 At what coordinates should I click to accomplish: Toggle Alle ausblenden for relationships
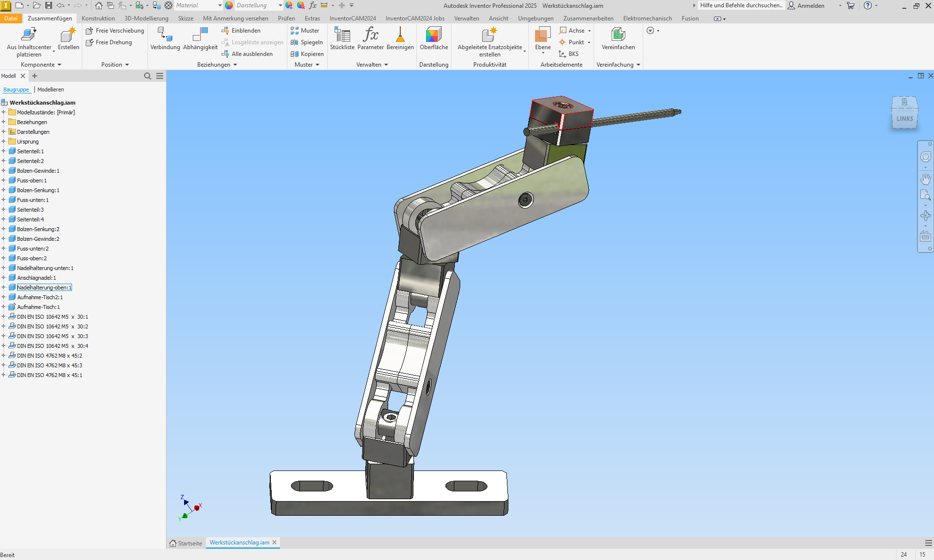(x=248, y=54)
